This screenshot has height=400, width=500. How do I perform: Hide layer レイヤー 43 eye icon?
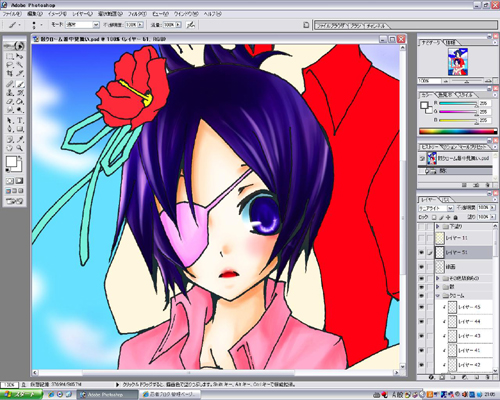coord(421,336)
